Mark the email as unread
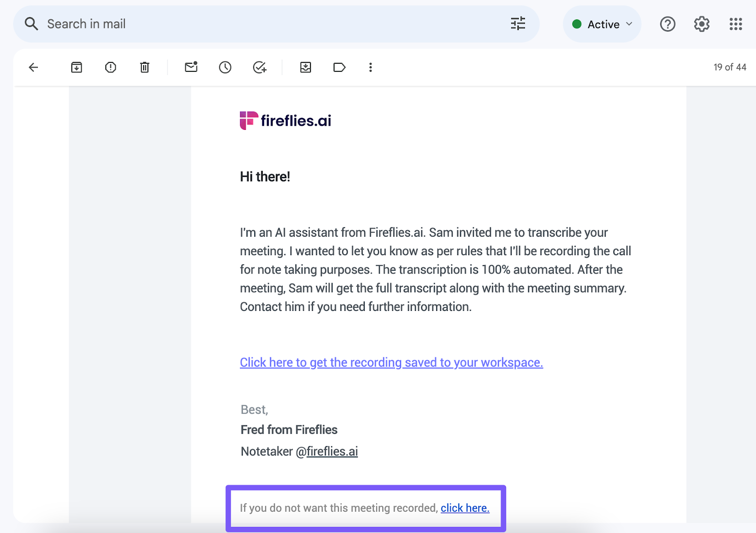Image resolution: width=756 pixels, height=533 pixels. pos(191,67)
